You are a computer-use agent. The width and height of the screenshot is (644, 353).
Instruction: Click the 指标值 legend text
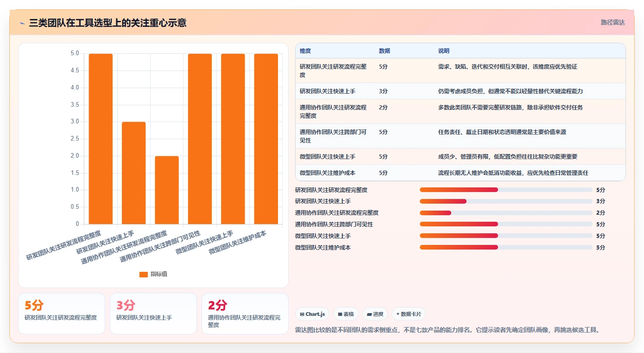[x=159, y=274]
